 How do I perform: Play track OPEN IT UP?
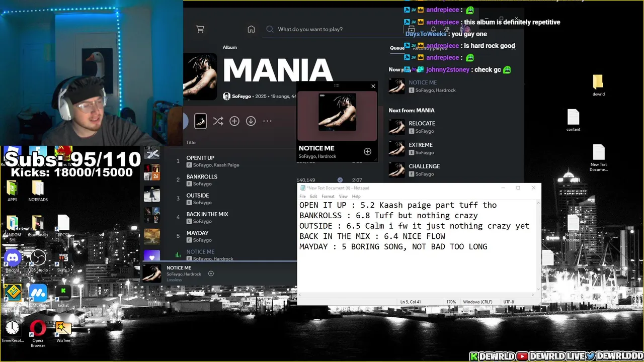(x=200, y=158)
